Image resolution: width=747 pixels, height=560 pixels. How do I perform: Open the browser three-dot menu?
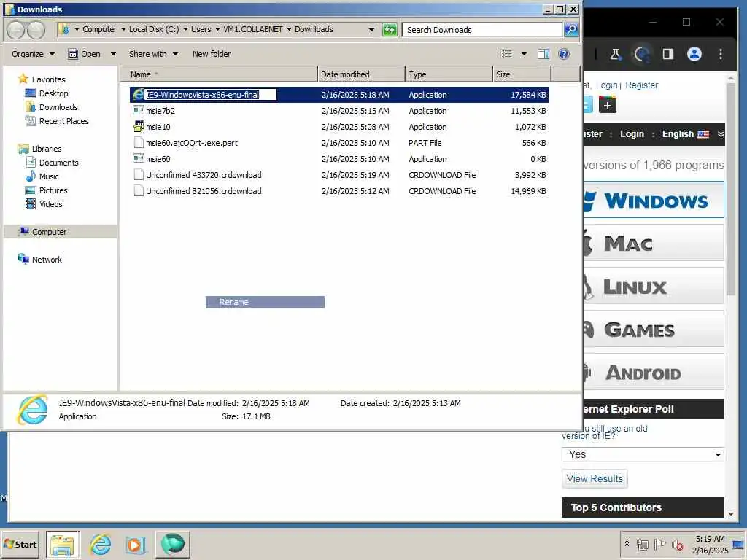coord(720,54)
